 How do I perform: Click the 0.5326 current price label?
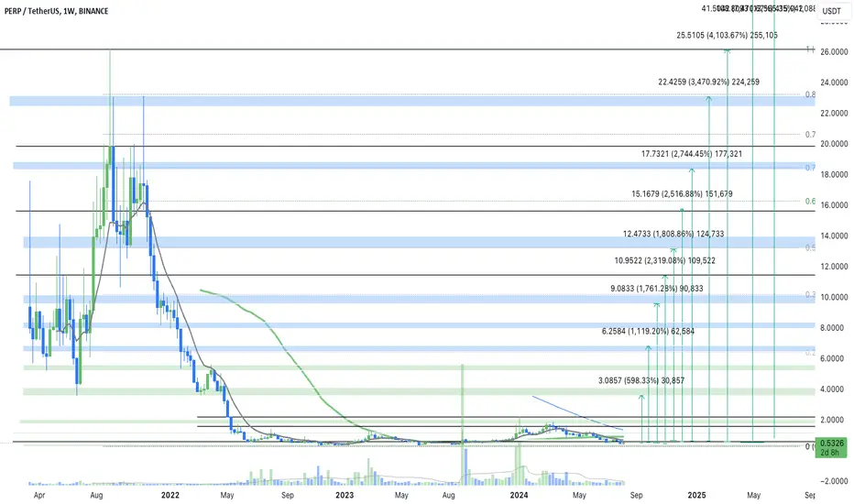(831, 443)
